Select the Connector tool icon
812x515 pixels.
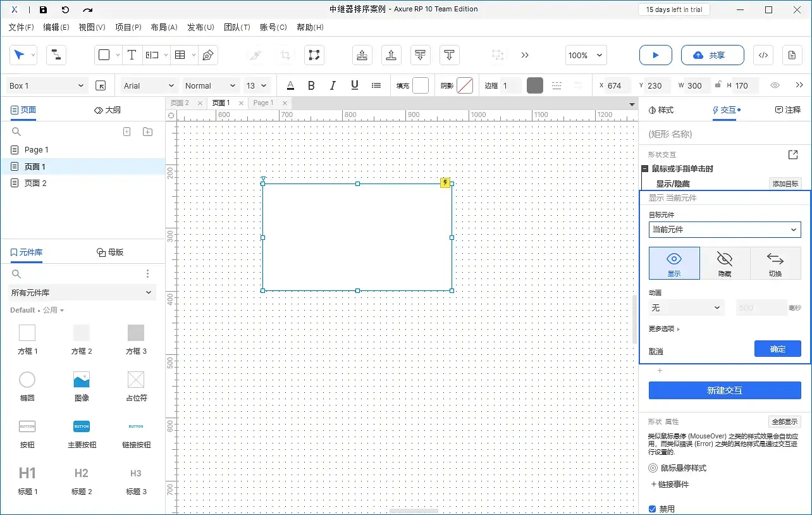56,56
